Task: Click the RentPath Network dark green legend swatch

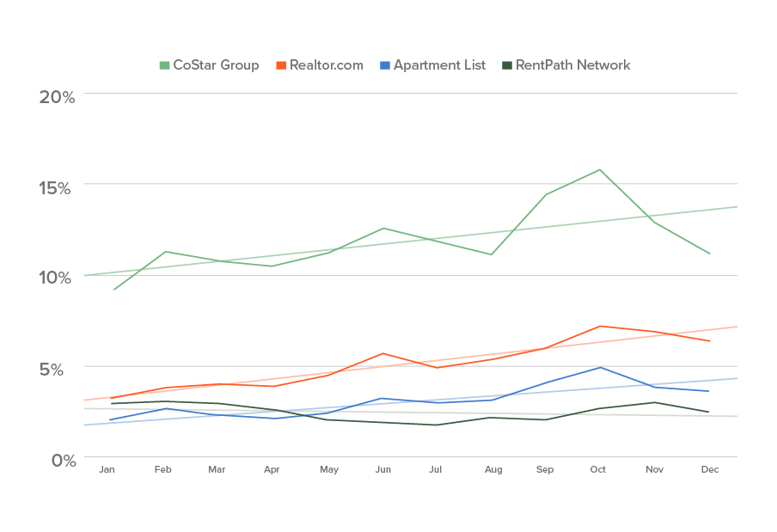Action: pos(507,65)
